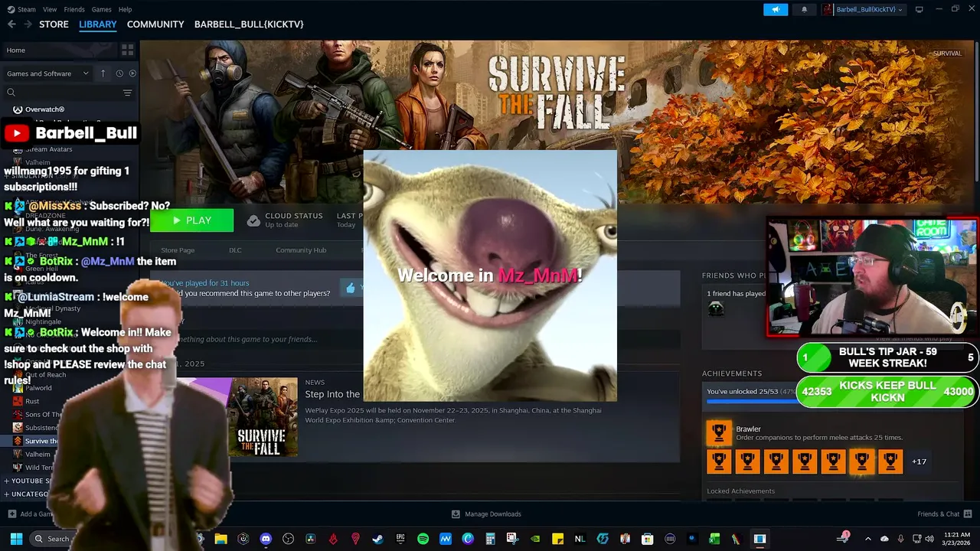This screenshot has height=551, width=980.
Task: Open the friend avatar under Friends Who Play
Action: click(716, 308)
